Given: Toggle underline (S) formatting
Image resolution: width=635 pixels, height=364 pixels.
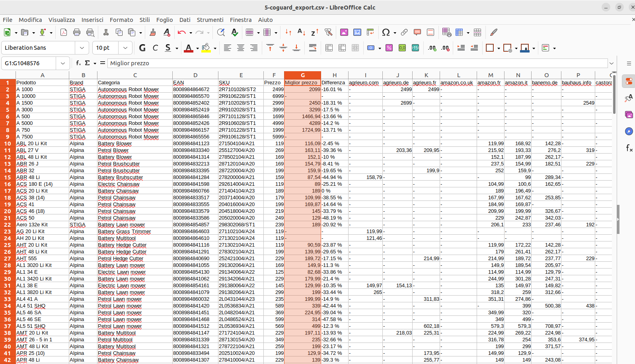Looking at the screenshot, I should [168, 48].
